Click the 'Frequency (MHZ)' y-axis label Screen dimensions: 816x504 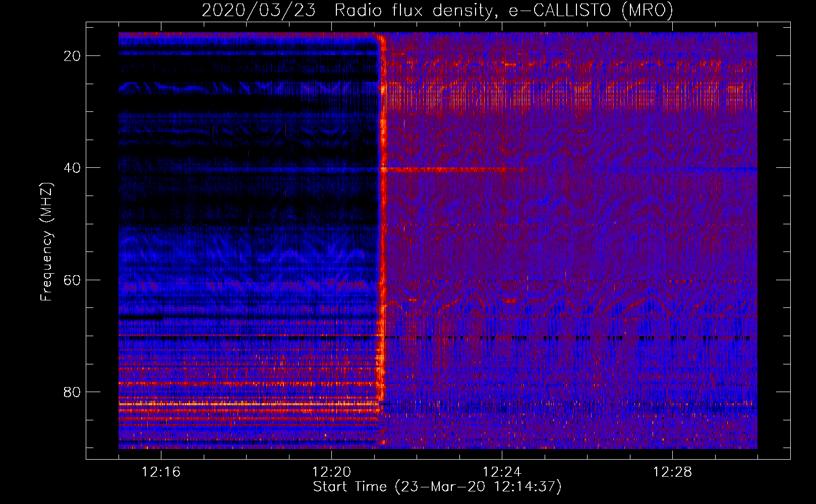(46, 242)
